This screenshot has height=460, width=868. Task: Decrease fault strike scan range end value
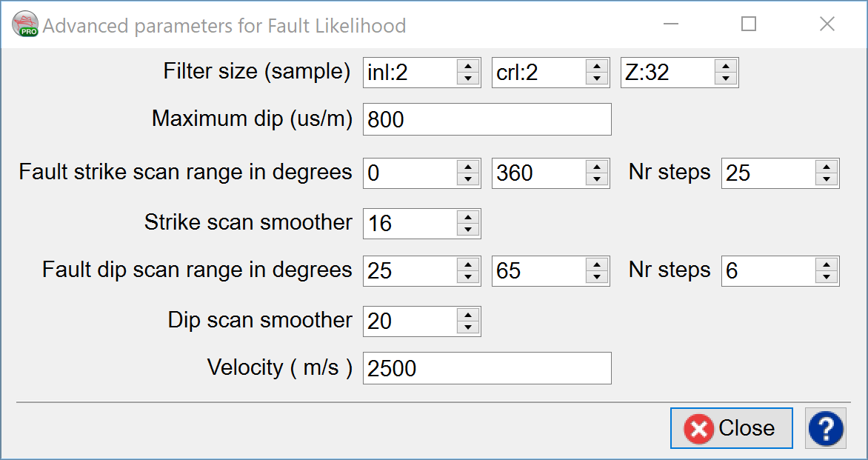[x=597, y=179]
